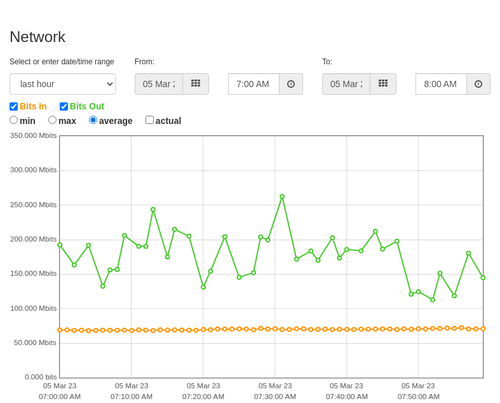
Task: Open the From time clock icon
Action: (x=291, y=84)
